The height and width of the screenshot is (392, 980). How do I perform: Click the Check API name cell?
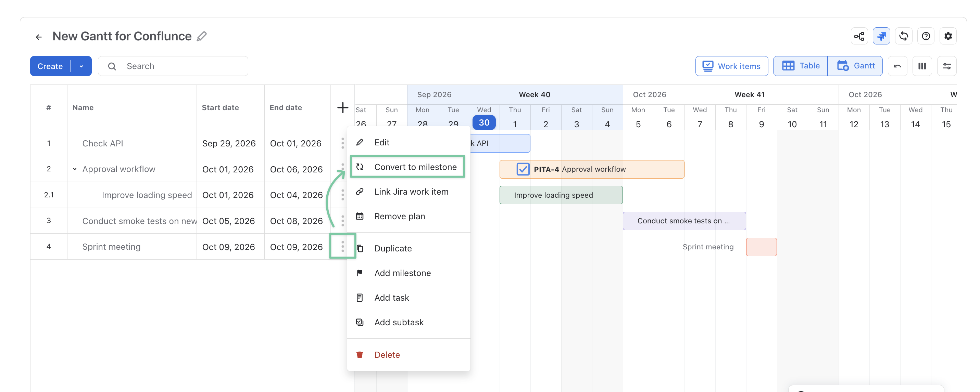pyautogui.click(x=132, y=143)
